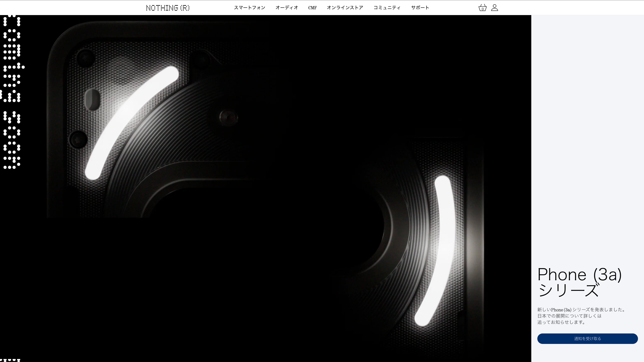
Task: Click the oval sensor cutout on the phone
Action: [x=92, y=99]
